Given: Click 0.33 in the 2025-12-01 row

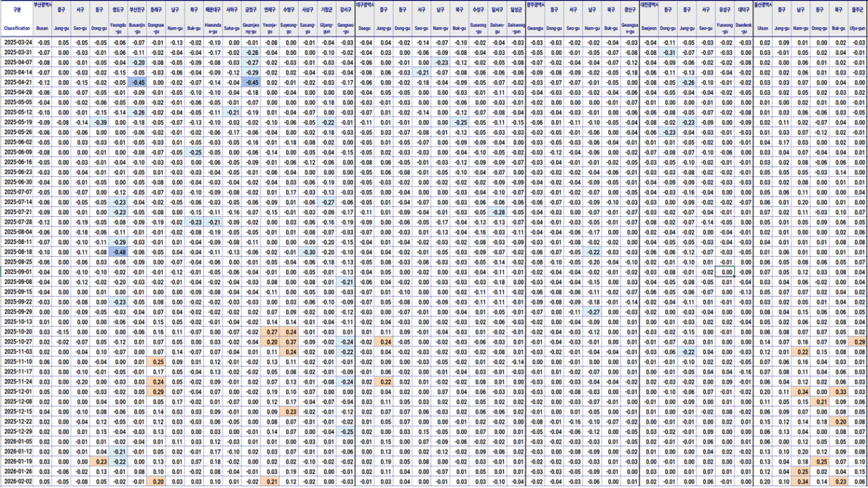Looking at the screenshot, I should (839, 392).
